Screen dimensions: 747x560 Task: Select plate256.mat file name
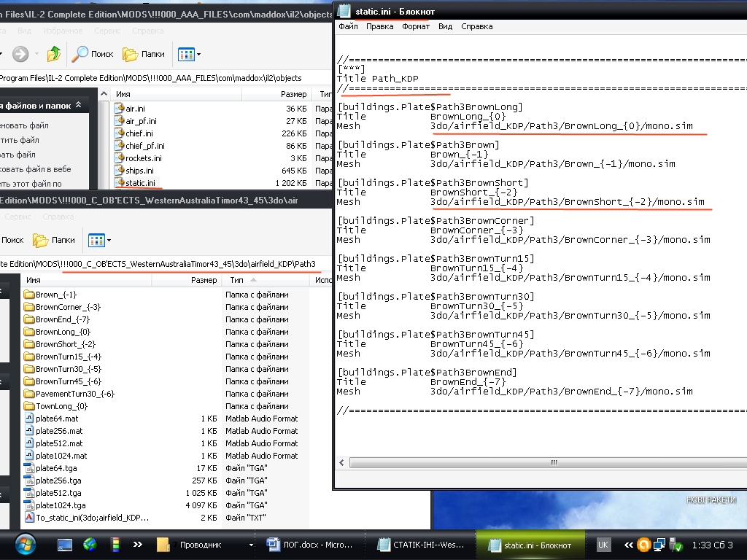(x=59, y=431)
